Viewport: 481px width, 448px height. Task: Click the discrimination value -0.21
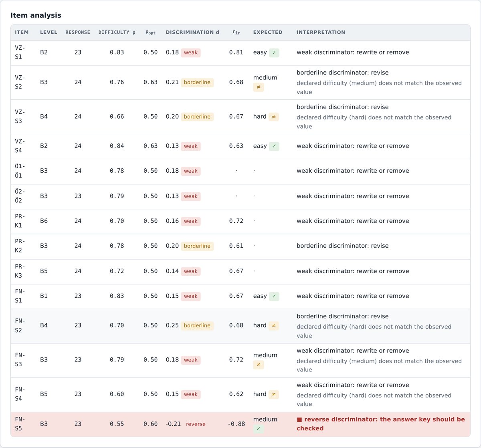tap(173, 424)
